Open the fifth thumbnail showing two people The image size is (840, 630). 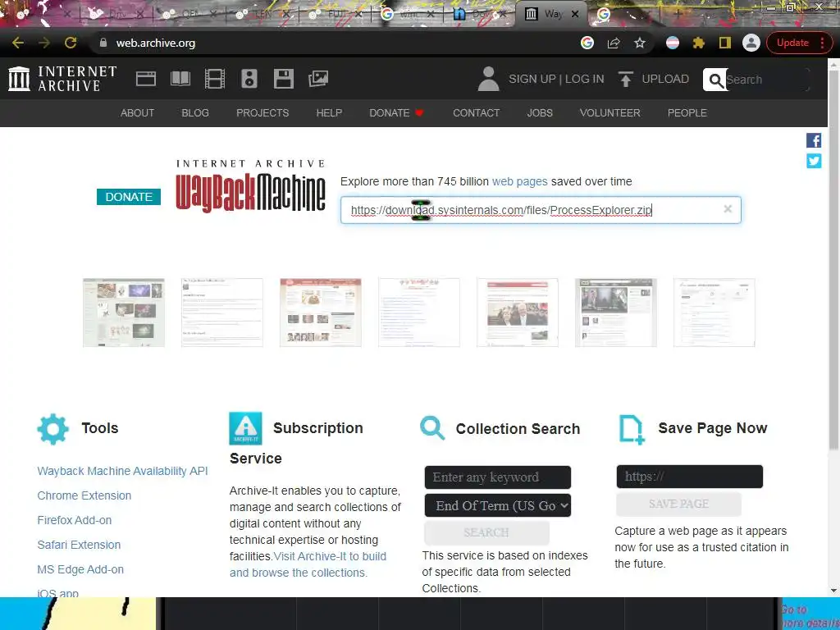click(518, 313)
